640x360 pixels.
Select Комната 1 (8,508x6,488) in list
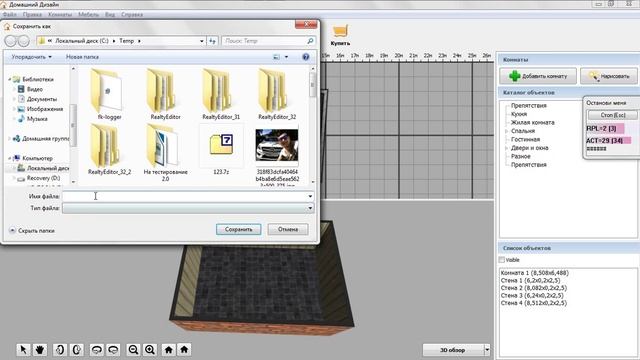[x=534, y=273]
